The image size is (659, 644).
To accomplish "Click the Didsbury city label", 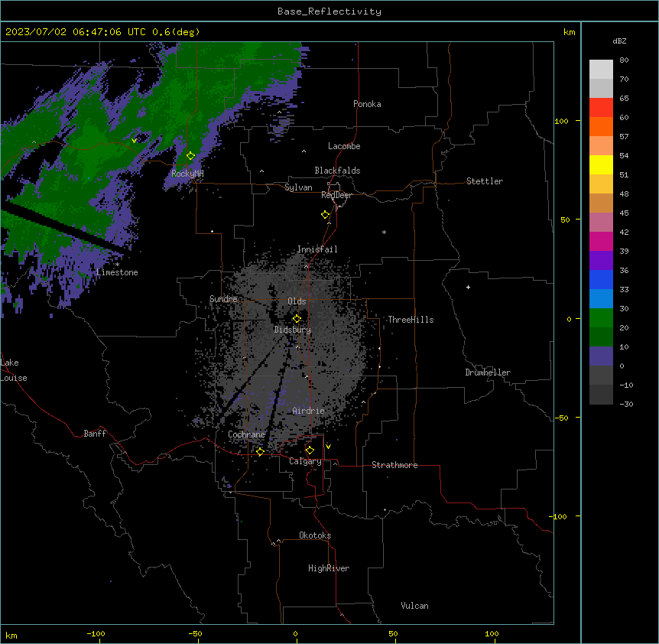I will pyautogui.click(x=293, y=330).
